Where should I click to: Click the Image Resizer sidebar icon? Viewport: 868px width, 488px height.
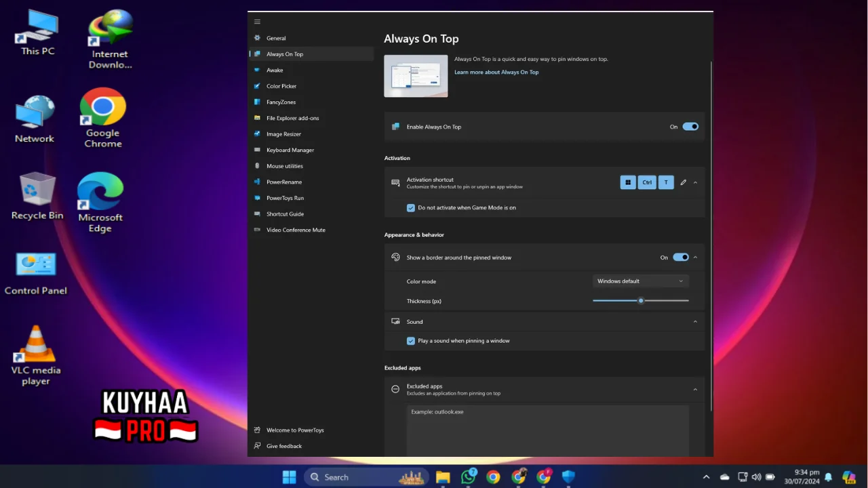(x=257, y=134)
